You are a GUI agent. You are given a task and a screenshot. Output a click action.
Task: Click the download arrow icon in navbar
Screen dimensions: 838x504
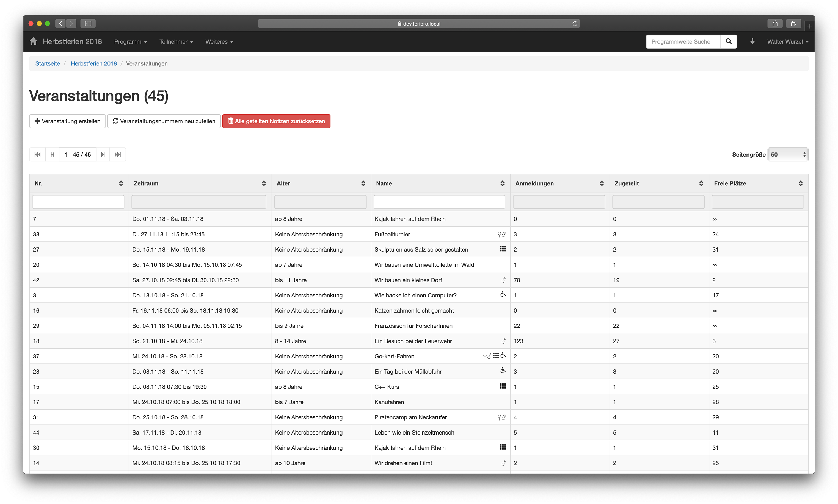pyautogui.click(x=752, y=41)
